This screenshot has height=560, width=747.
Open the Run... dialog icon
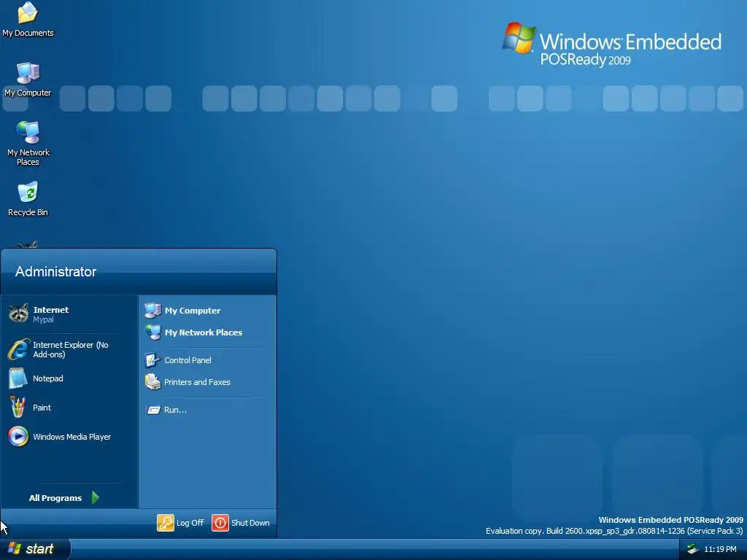[x=153, y=410]
